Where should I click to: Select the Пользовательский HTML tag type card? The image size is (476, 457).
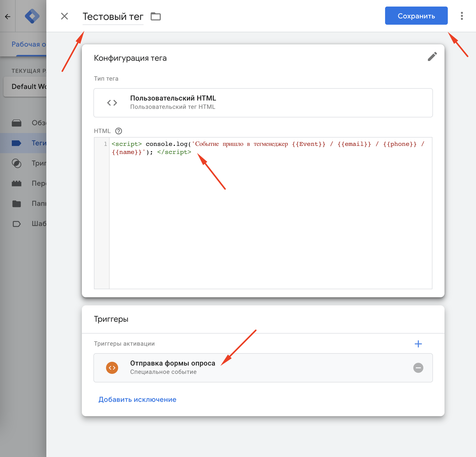coord(263,103)
